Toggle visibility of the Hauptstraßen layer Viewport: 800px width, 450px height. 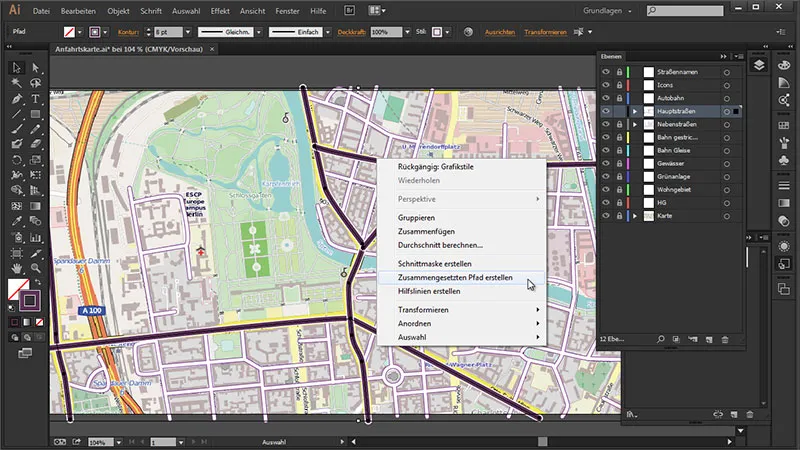(x=606, y=111)
